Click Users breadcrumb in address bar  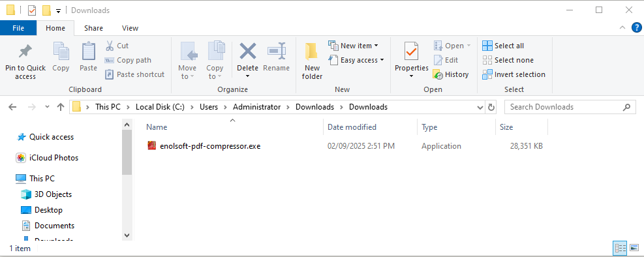point(209,107)
